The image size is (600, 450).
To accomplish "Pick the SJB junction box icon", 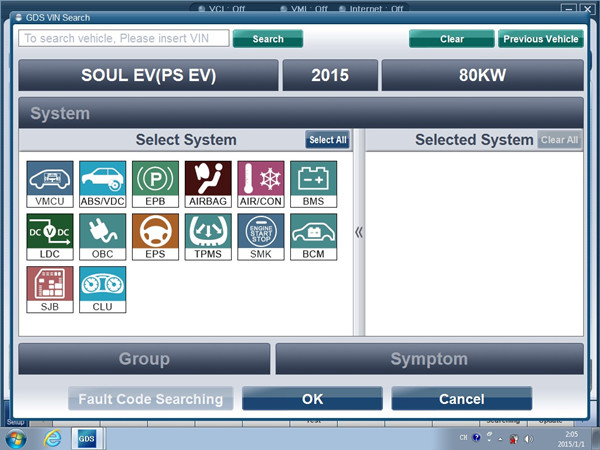I will coord(50,290).
